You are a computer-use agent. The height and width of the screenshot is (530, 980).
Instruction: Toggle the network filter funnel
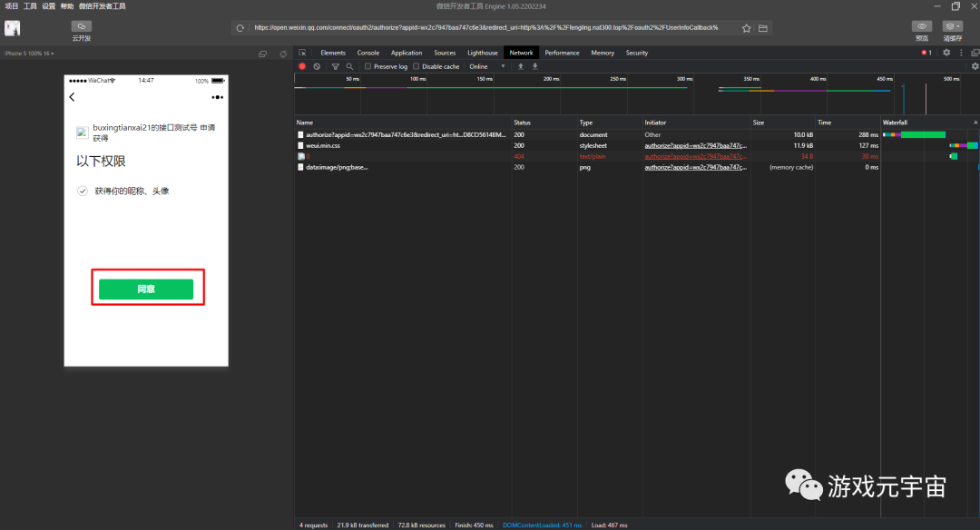[336, 66]
